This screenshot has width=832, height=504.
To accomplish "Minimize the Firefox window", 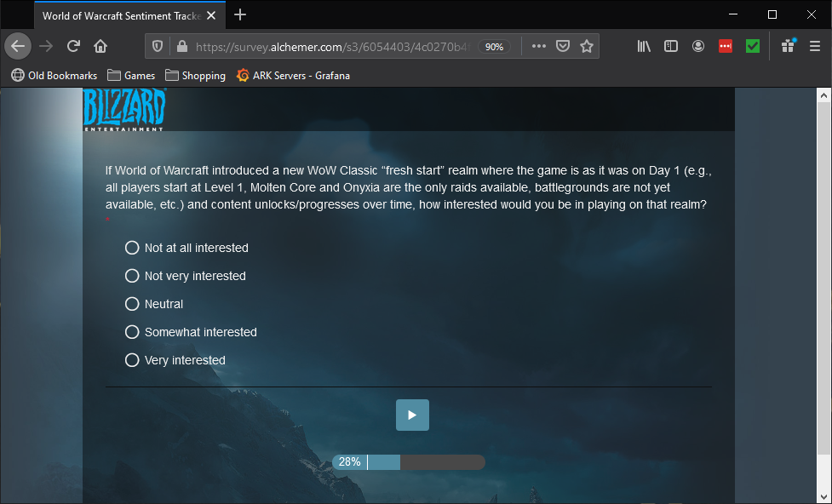I will [x=733, y=14].
